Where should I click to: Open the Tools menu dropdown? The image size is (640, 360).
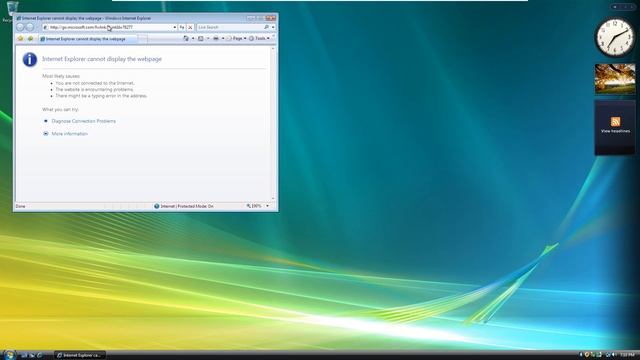[260, 38]
